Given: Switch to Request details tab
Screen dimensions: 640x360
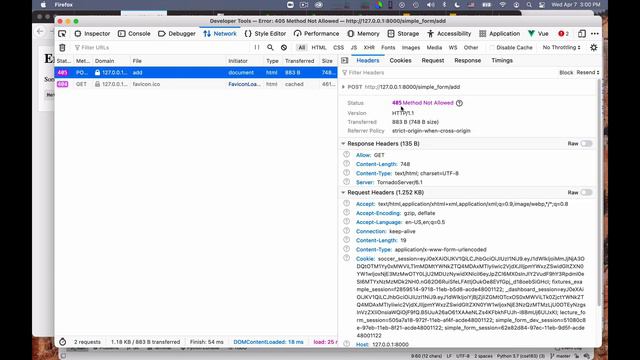Looking at the screenshot, I should point(433,60).
